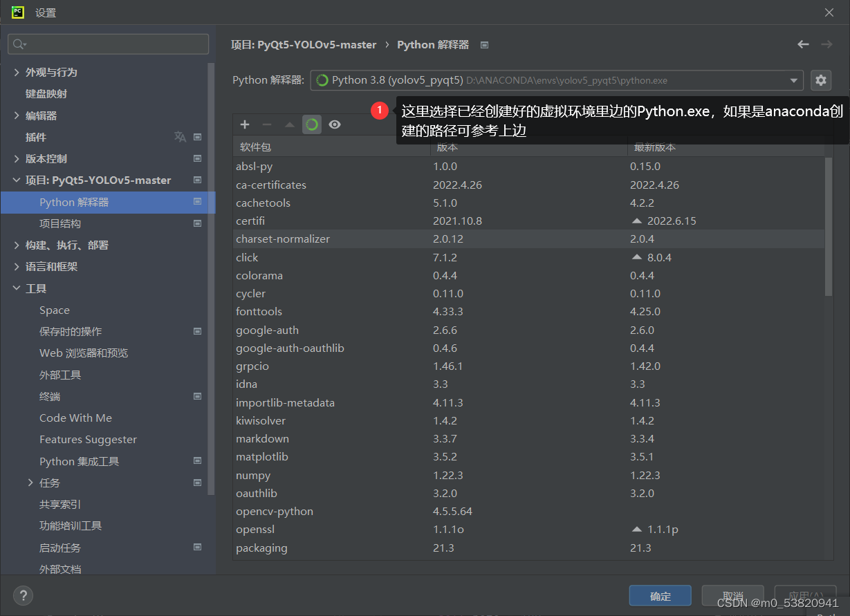The width and height of the screenshot is (850, 616).
Task: Click the uninstall package minus icon
Action: [267, 124]
